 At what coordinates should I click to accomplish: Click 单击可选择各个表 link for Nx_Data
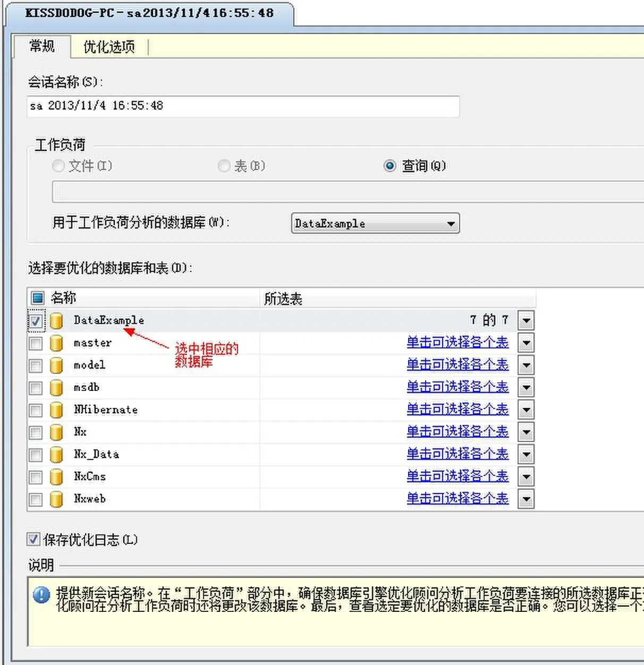tap(457, 454)
